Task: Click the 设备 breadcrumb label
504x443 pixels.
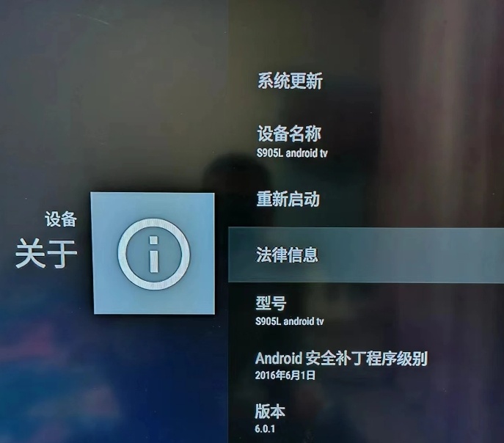Action: (x=60, y=219)
